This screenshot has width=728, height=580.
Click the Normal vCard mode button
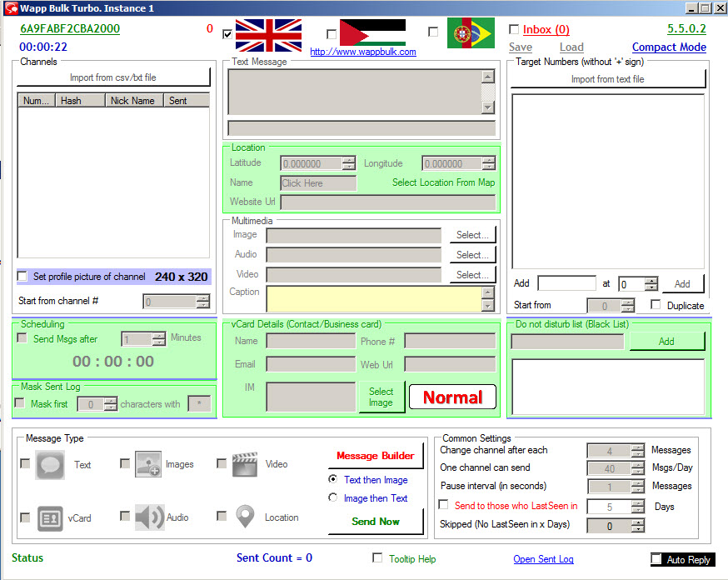click(x=452, y=397)
